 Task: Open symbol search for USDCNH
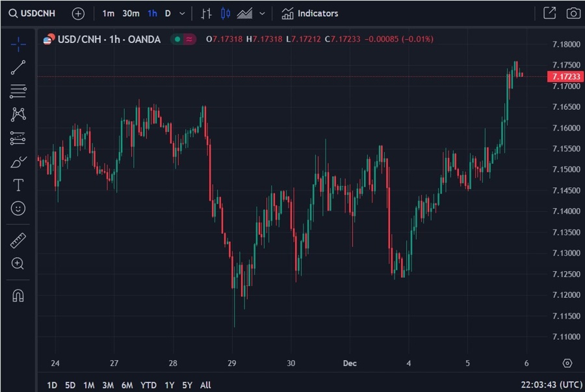pos(32,14)
